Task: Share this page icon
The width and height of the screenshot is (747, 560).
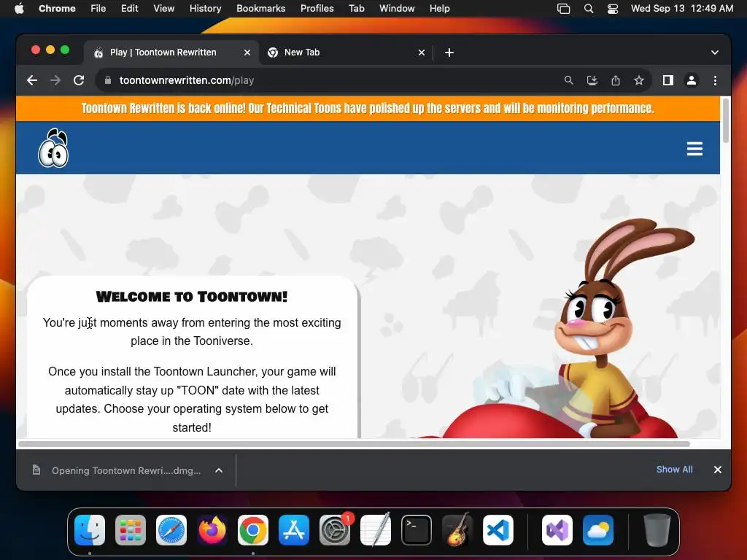Action: click(616, 80)
